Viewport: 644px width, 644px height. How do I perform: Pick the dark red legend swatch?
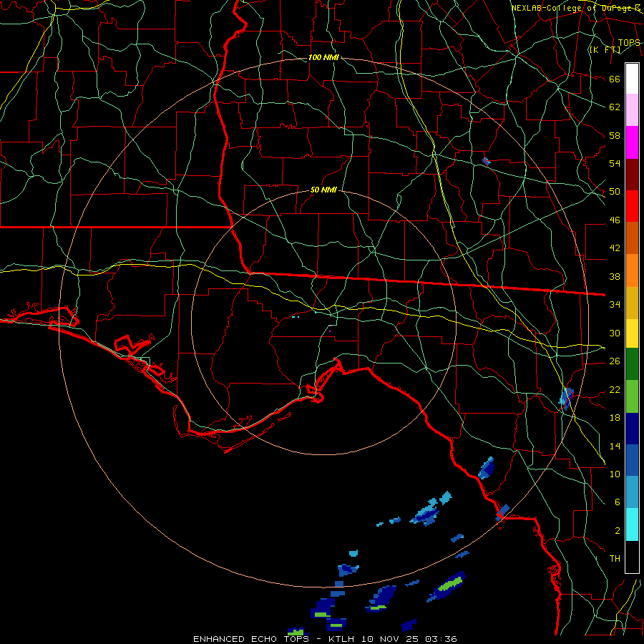tap(632, 175)
